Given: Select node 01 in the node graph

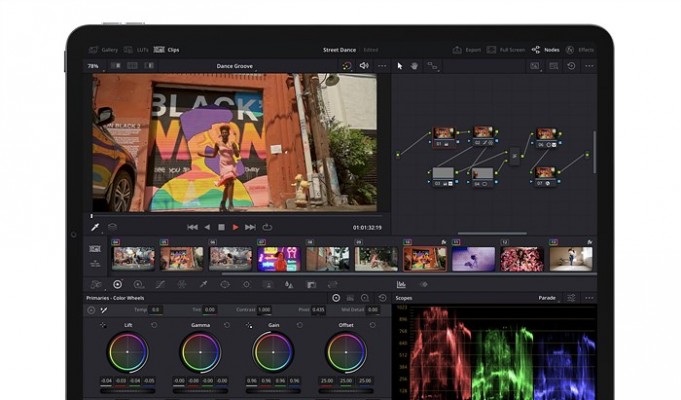Looking at the screenshot, I should pos(444,136).
